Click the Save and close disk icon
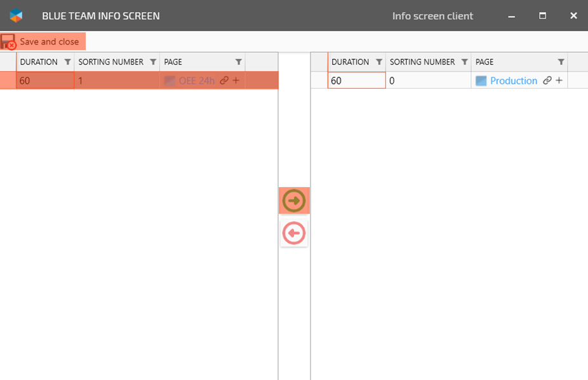Image resolution: width=588 pixels, height=380 pixels. point(8,42)
